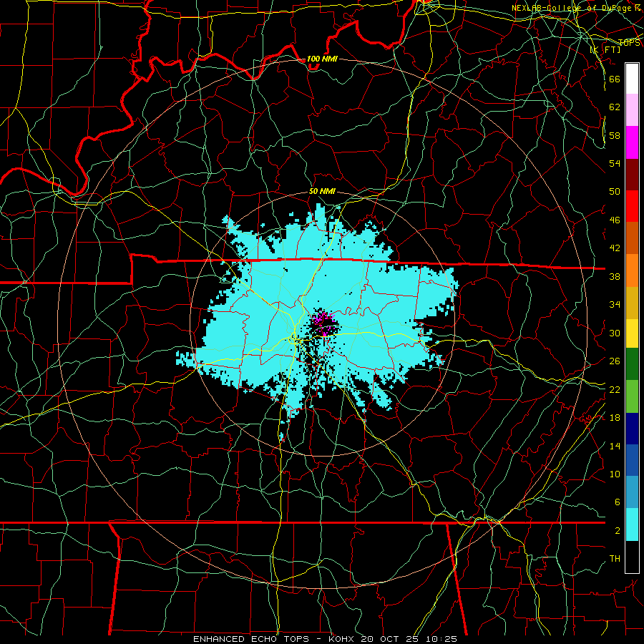Click the legend value '50'
The width and height of the screenshot is (644, 644).
point(615,191)
